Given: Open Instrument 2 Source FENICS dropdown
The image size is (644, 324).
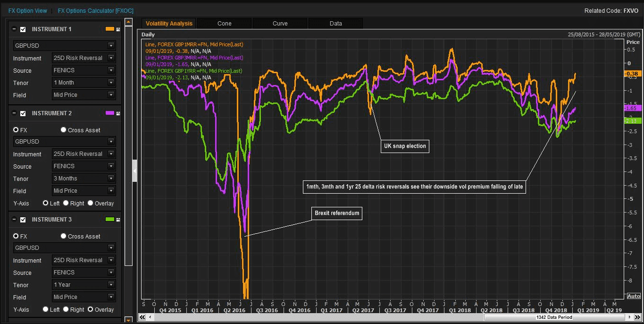Looking at the screenshot, I should point(84,166).
